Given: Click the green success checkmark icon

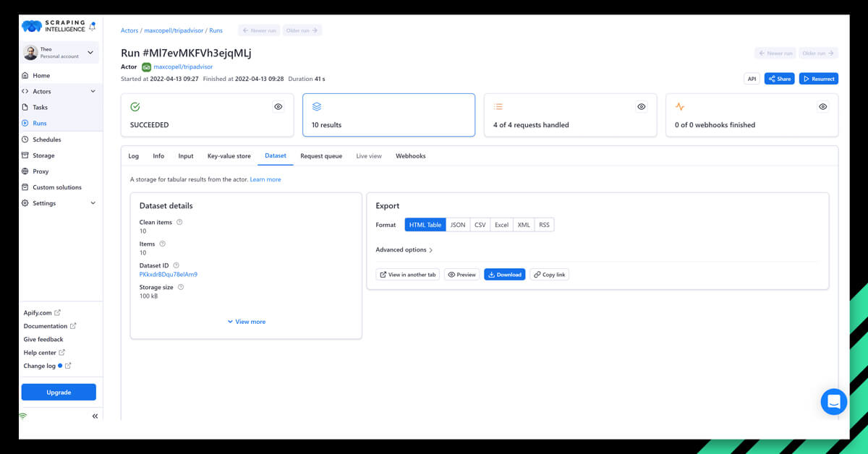Looking at the screenshot, I should pyautogui.click(x=135, y=106).
